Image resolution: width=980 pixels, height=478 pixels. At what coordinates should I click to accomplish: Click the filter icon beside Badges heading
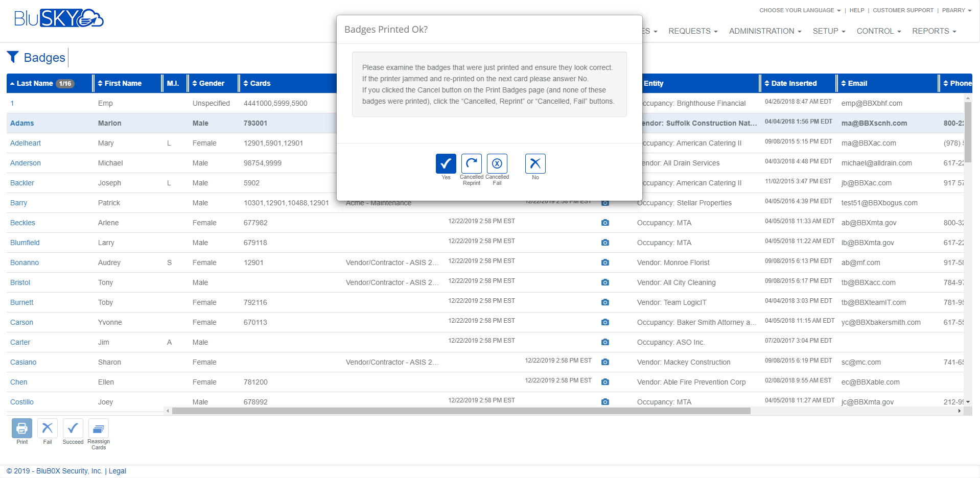click(13, 57)
